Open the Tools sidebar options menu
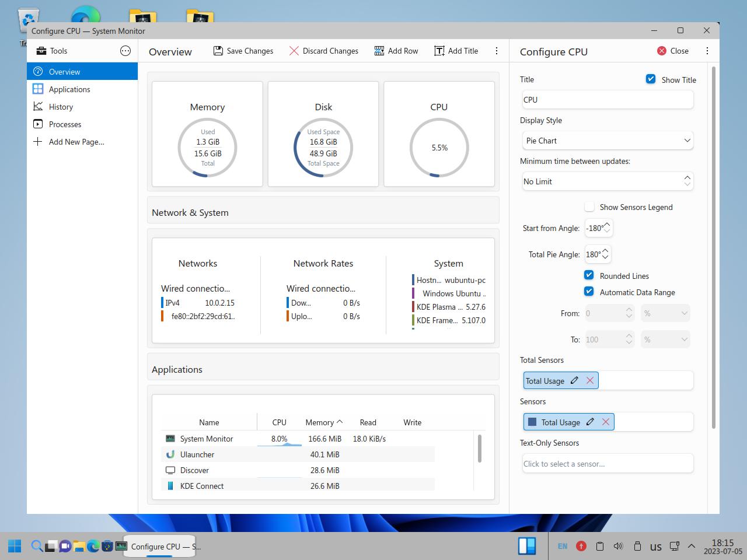747x560 pixels. (125, 51)
